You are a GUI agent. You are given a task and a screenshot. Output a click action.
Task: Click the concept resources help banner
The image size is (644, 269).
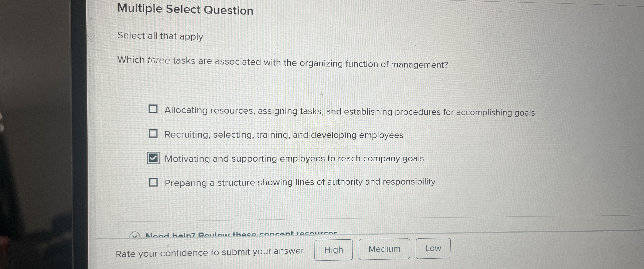241,234
